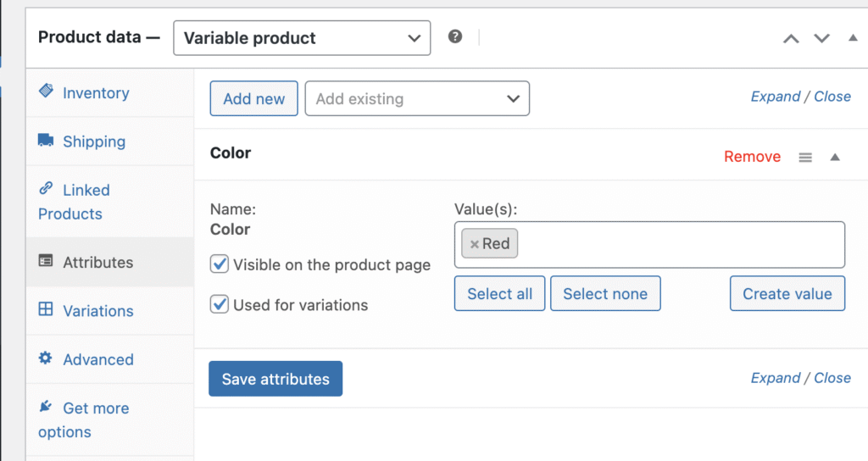Open the Variable product type dropdown

point(302,38)
